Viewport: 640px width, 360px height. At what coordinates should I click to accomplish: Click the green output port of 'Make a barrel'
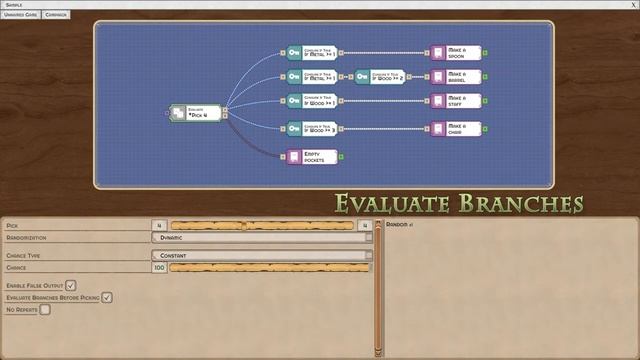pos(485,77)
